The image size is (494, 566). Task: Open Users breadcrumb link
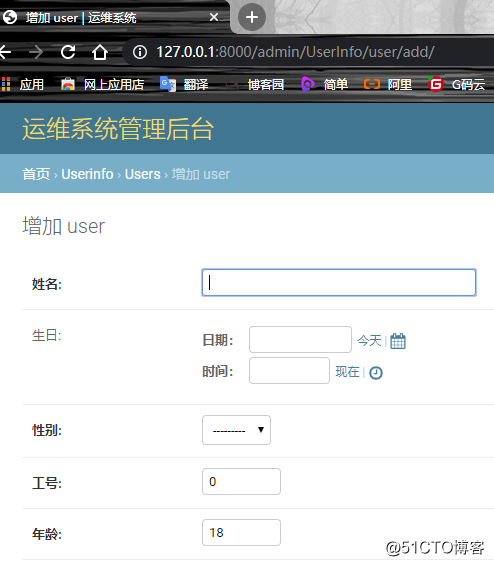tap(143, 174)
